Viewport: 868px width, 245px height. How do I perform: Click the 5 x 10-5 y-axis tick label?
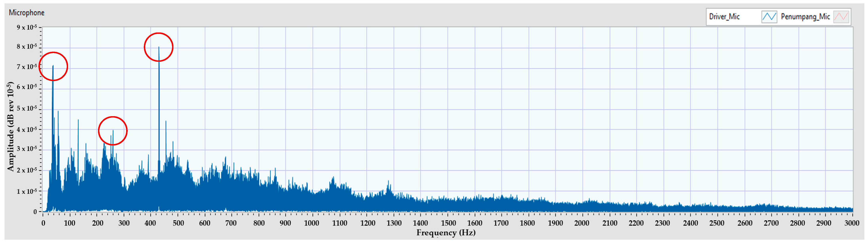tap(27, 108)
